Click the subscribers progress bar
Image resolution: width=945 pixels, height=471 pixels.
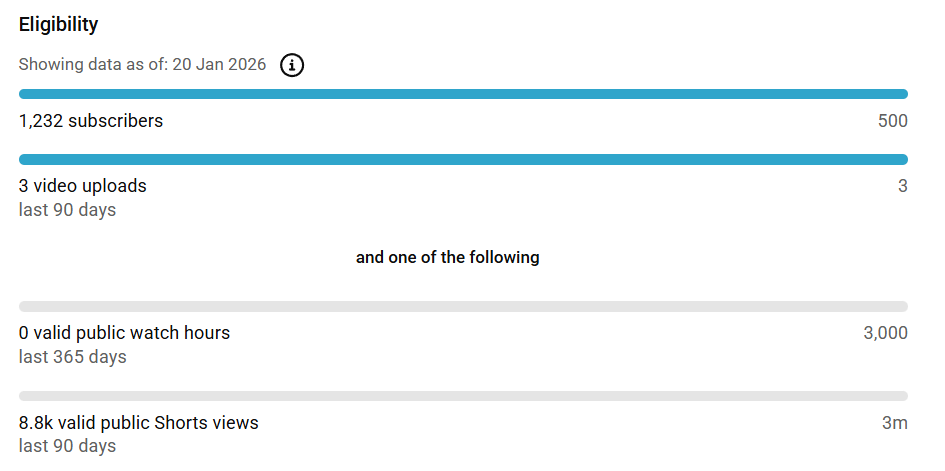(463, 94)
